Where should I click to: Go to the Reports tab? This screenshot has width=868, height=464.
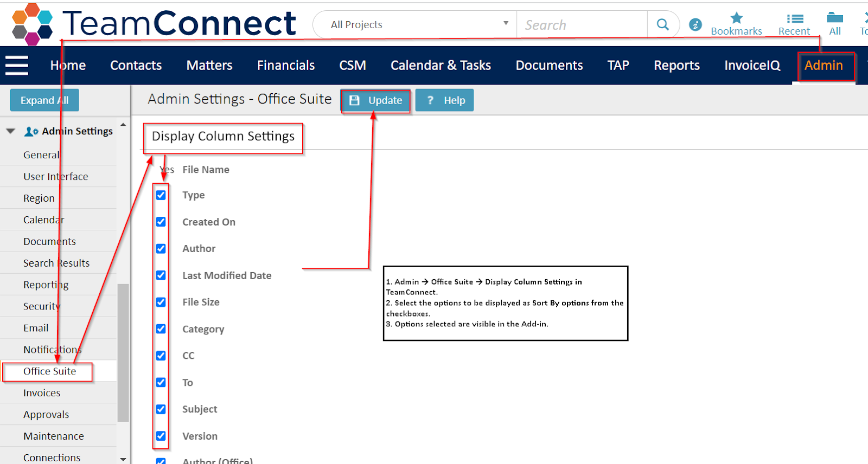[x=676, y=66]
